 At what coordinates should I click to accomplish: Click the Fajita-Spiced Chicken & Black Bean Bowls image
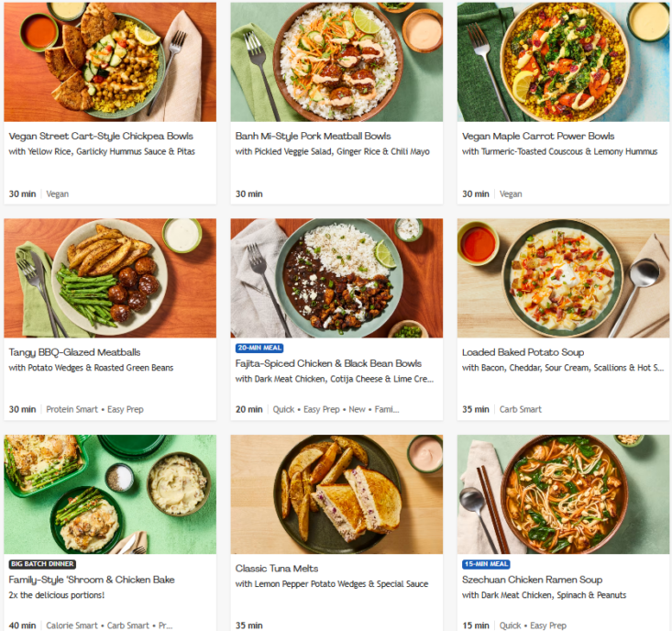pos(336,278)
